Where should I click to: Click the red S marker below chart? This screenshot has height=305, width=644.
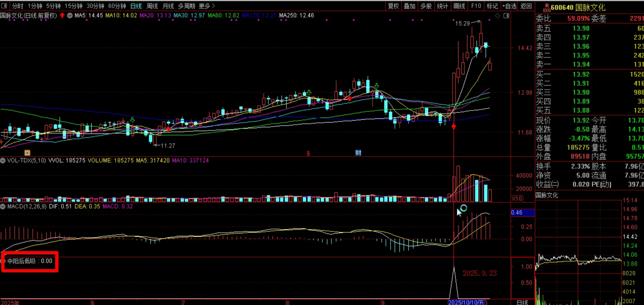coord(308,153)
